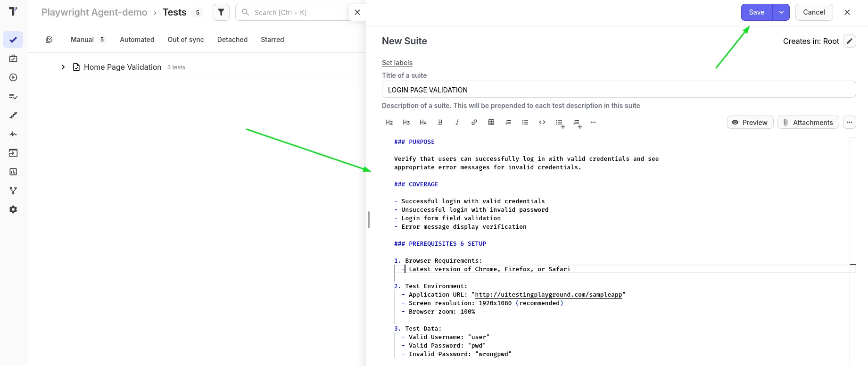The height and width of the screenshot is (366, 868).
Task: Open Runs play icon in sidebar
Action: [x=13, y=77]
